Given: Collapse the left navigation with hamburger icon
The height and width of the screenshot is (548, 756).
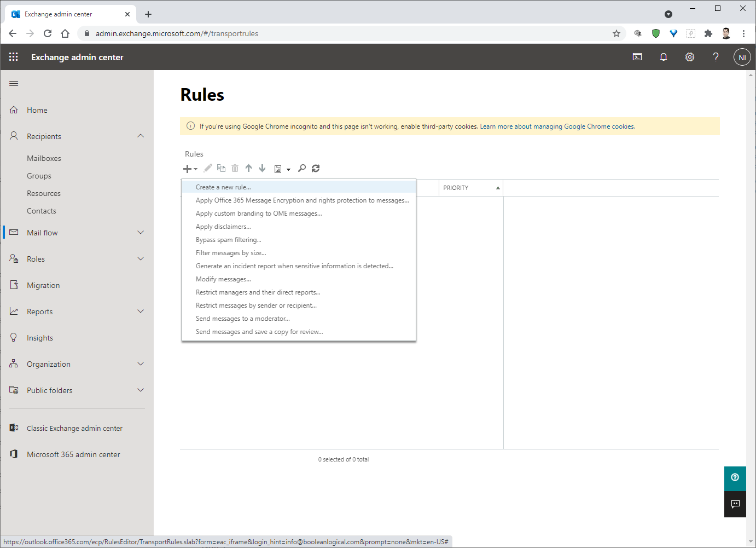Looking at the screenshot, I should tap(14, 83).
